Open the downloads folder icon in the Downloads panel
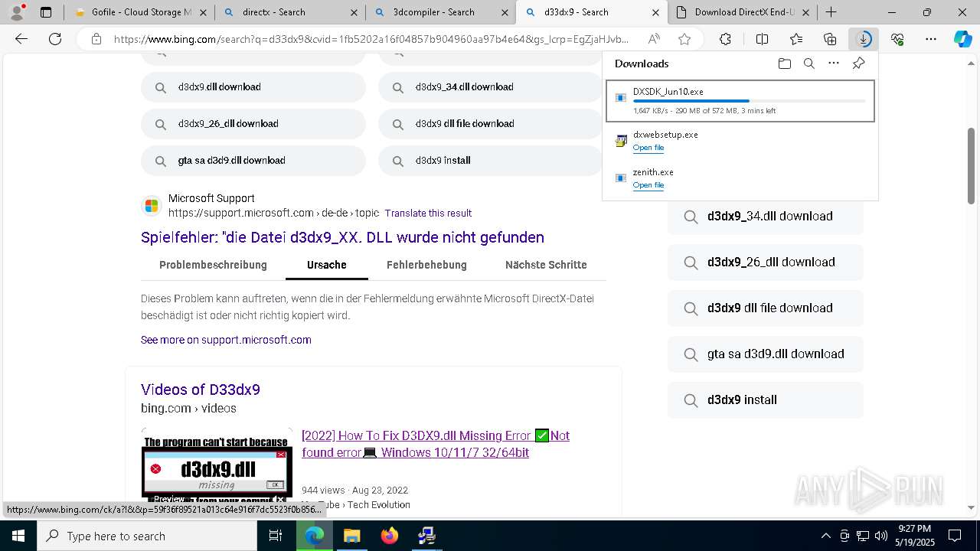 point(784,64)
